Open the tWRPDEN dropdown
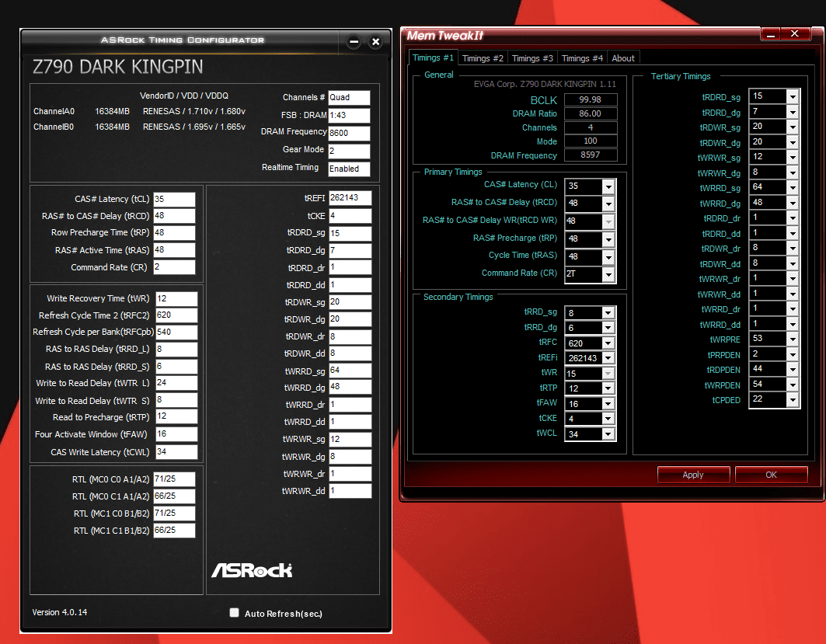826x644 pixels. pyautogui.click(x=793, y=385)
